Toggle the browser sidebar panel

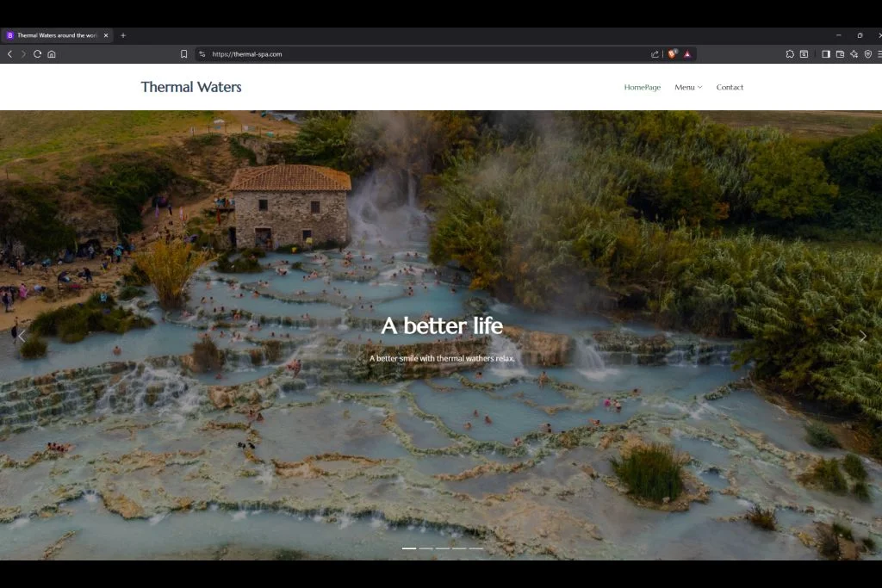[825, 54]
